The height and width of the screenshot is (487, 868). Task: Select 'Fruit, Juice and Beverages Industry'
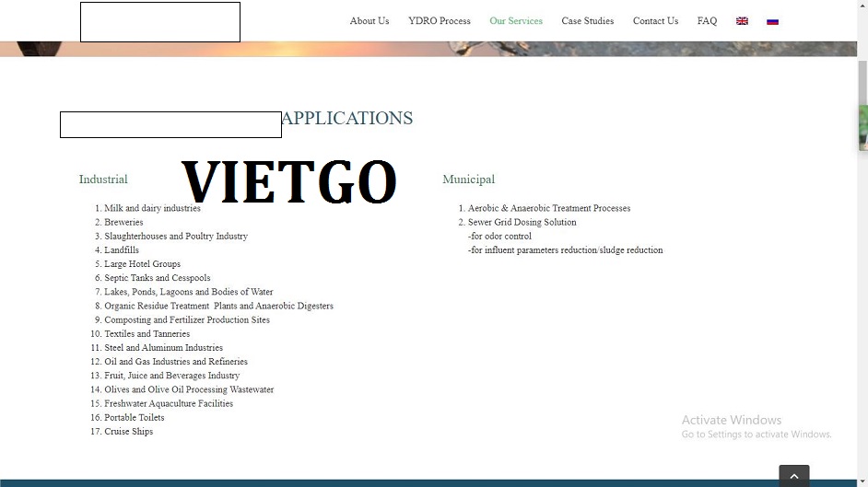point(171,376)
